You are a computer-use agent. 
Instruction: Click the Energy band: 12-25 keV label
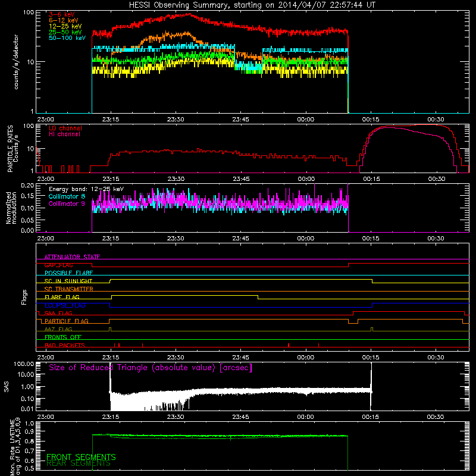[x=86, y=189]
